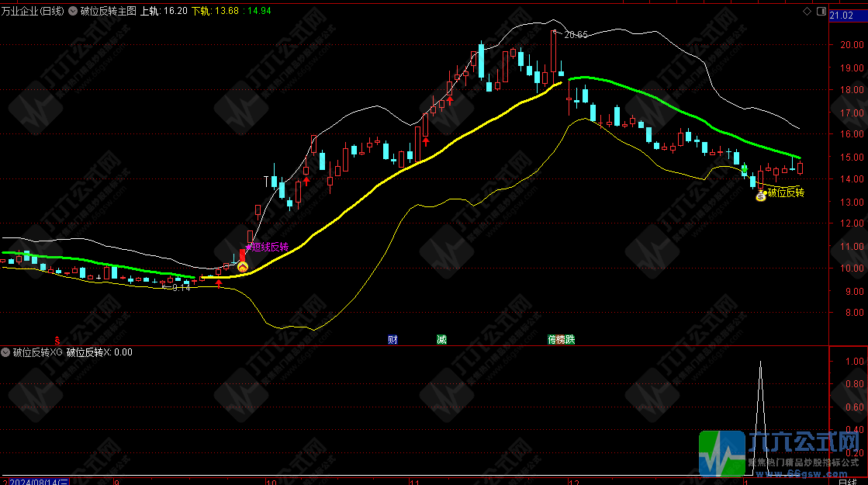Click the red S marker at chart bottom
Screen dimensions: 868x485
click(x=56, y=339)
